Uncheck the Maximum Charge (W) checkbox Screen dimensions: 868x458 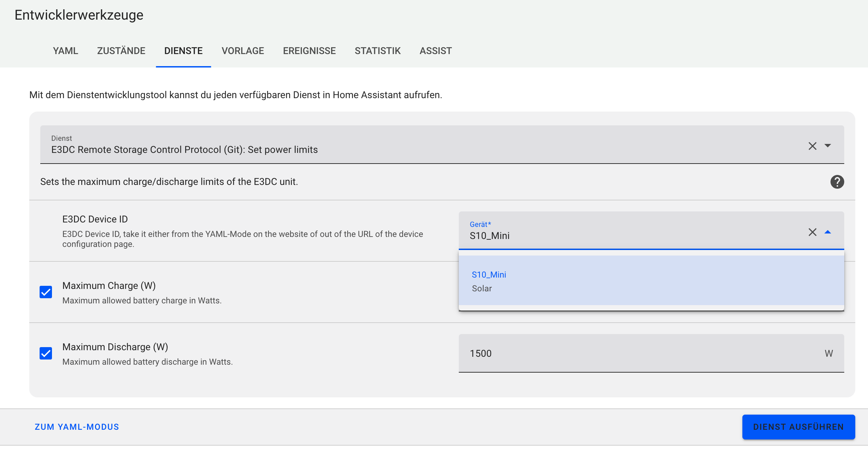pos(46,292)
